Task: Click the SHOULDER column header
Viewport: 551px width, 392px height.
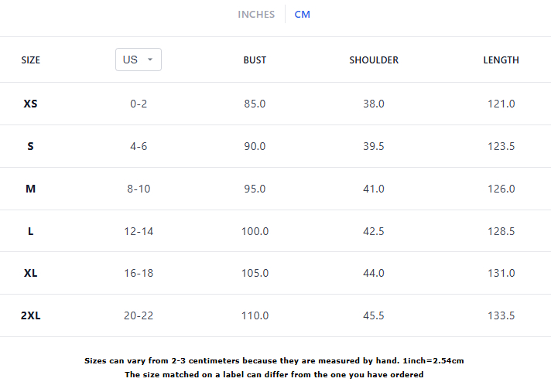Action: click(374, 60)
